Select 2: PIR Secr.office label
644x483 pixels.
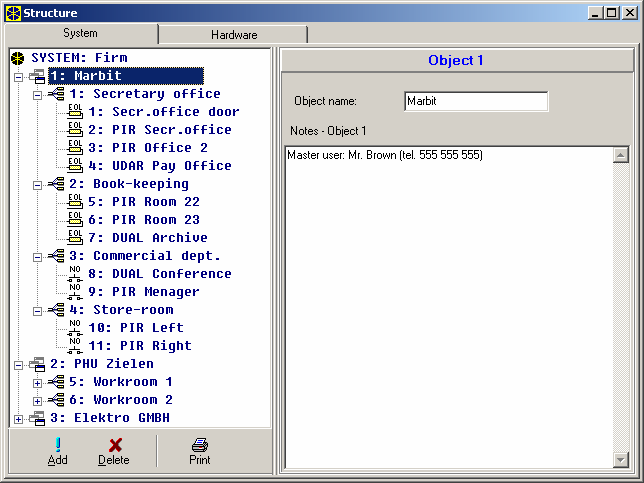(x=160, y=130)
